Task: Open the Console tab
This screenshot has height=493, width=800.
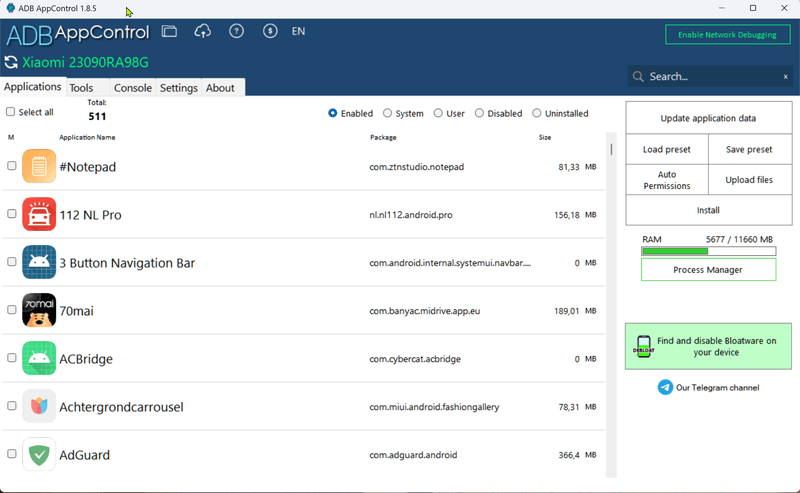Action: [x=133, y=88]
